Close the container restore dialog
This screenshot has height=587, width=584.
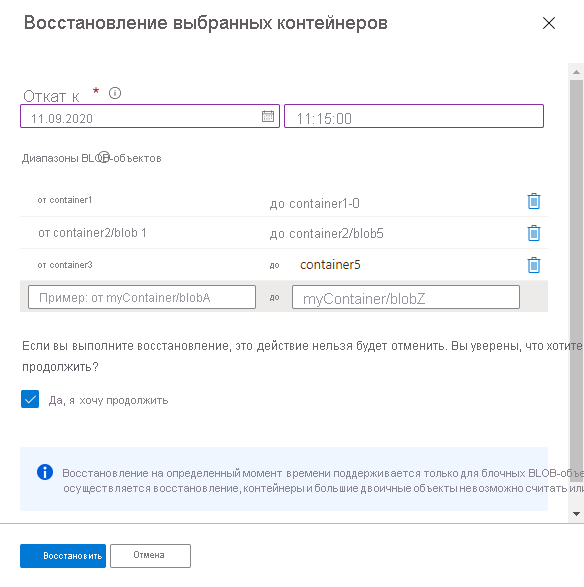tap(549, 23)
